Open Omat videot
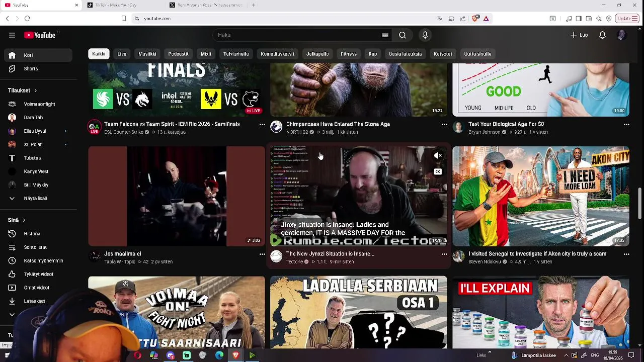The height and width of the screenshot is (362, 644). click(x=38, y=288)
